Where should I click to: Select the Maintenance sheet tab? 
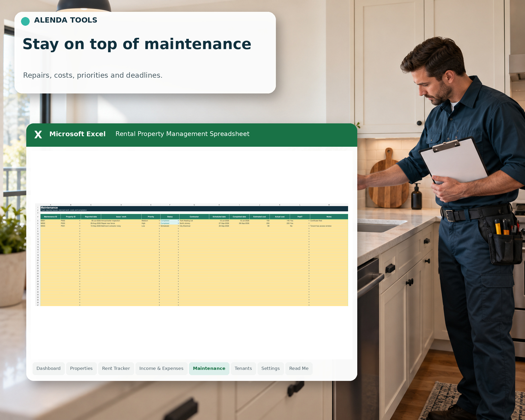coord(209,368)
